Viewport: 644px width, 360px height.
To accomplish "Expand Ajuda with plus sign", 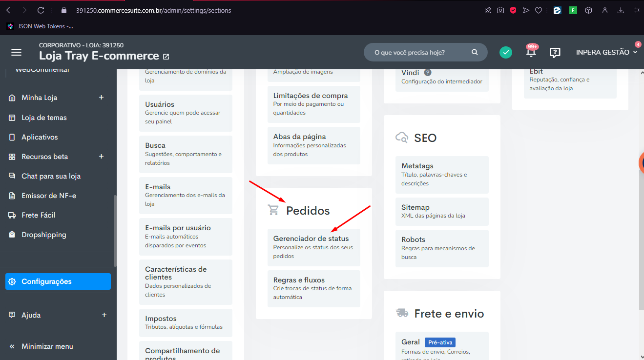I will [104, 315].
